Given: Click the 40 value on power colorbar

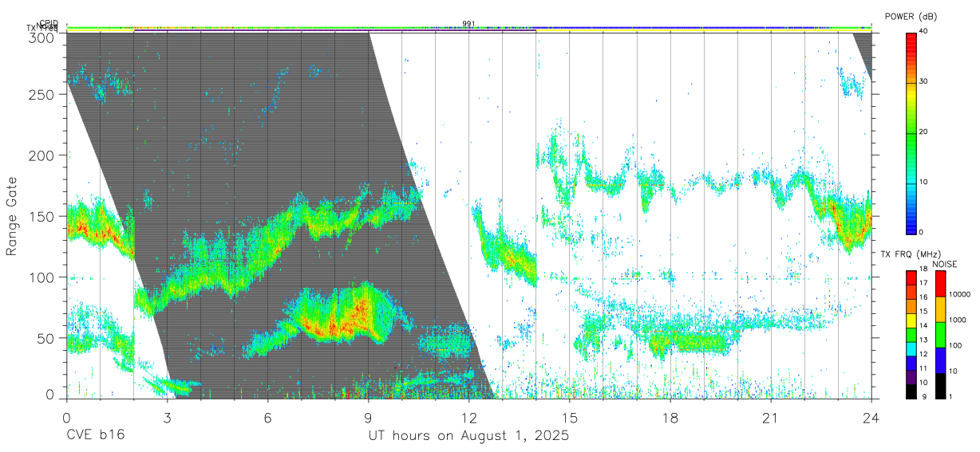Looking at the screenshot, I should click(924, 32).
